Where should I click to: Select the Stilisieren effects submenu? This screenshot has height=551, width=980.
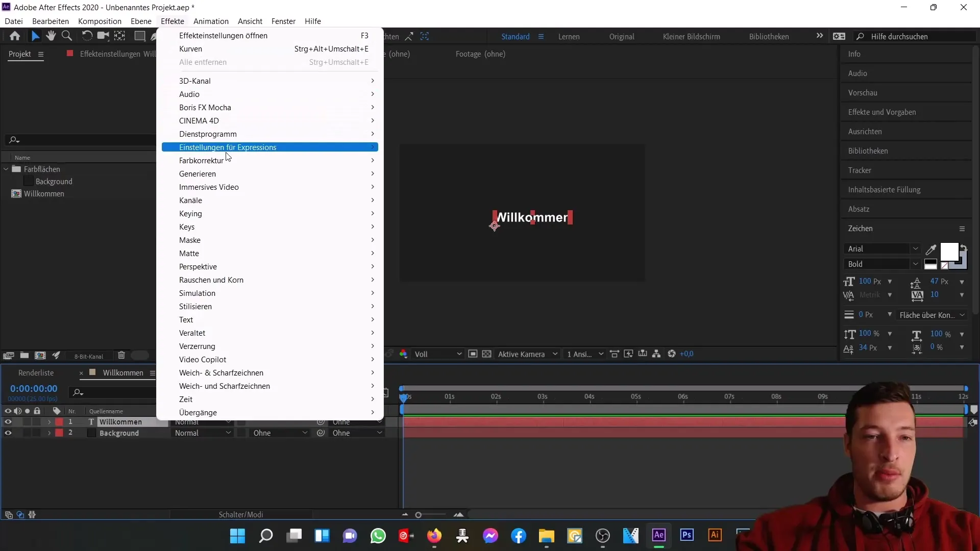[x=195, y=306]
